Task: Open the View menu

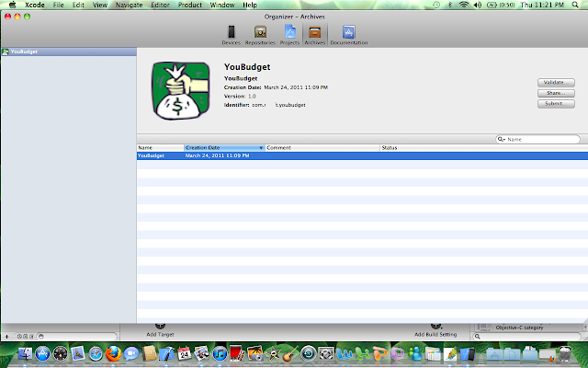Action: [100, 5]
